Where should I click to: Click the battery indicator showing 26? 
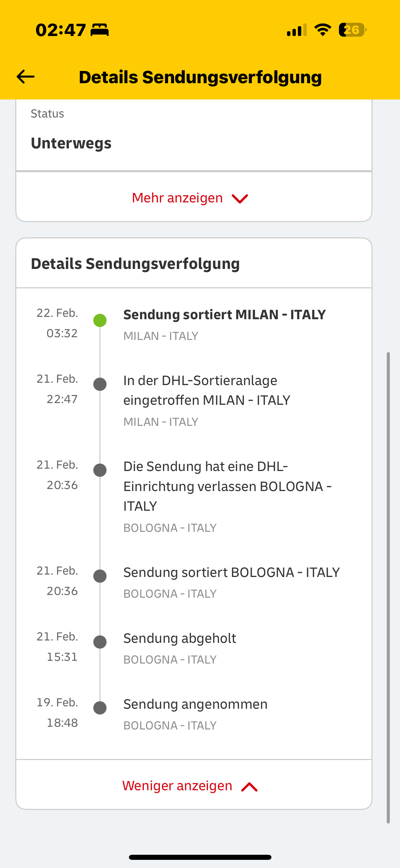[351, 30]
